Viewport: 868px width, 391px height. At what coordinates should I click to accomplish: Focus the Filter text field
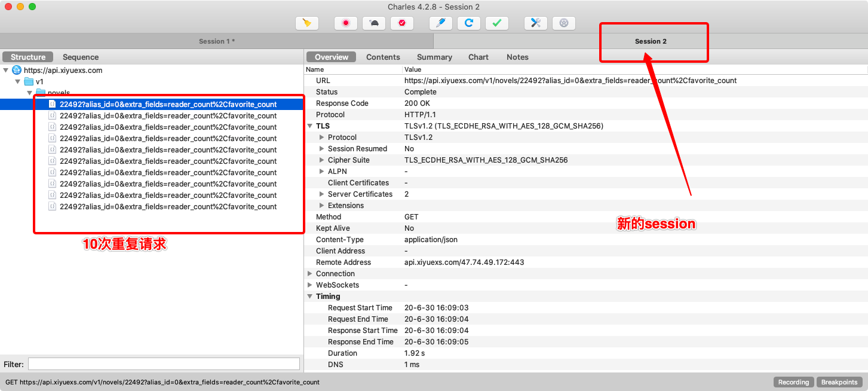pyautogui.click(x=164, y=364)
